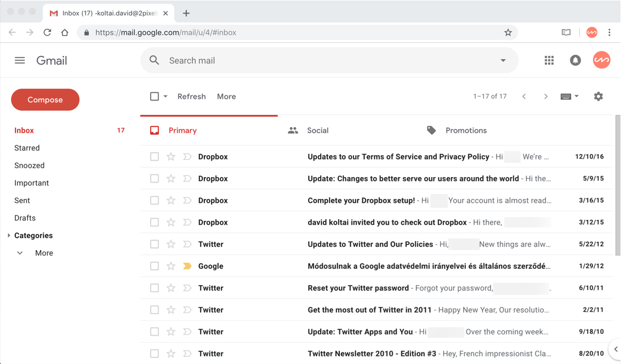
Task: Open search options dropdown arrow
Action: pos(503,60)
